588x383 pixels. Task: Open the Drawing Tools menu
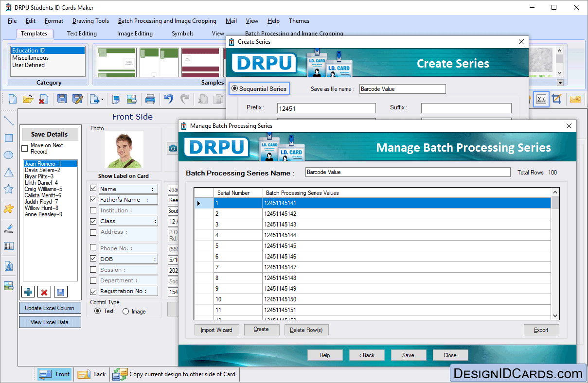click(90, 21)
